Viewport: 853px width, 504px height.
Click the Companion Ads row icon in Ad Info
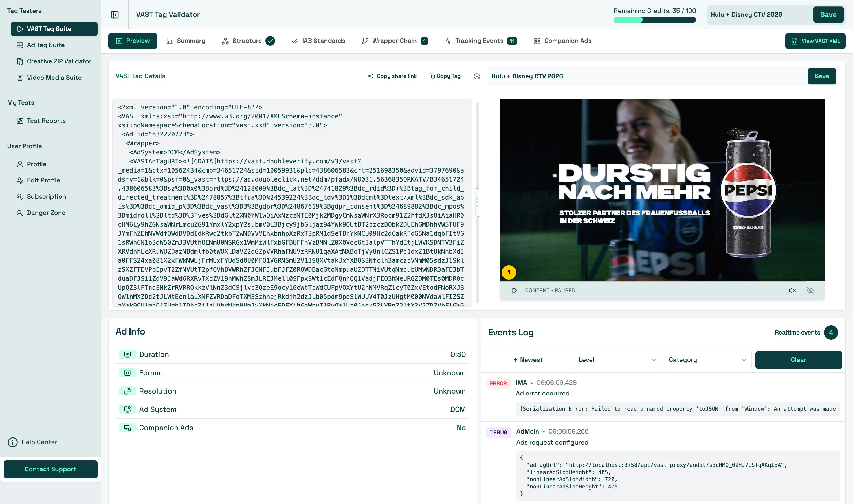127,428
